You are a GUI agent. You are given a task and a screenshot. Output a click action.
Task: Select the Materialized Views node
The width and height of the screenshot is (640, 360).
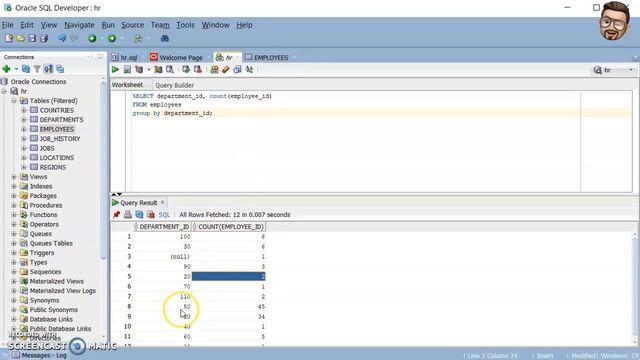(56, 281)
